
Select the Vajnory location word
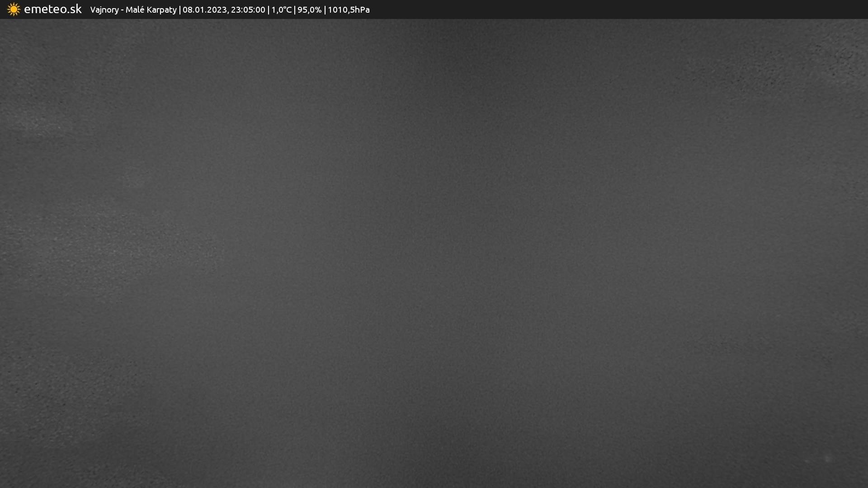(x=104, y=10)
